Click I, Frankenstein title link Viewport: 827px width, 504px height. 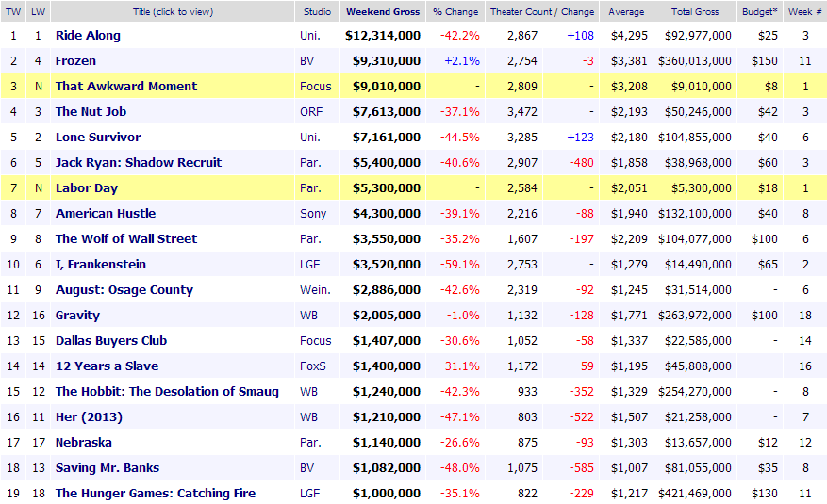[x=100, y=265]
